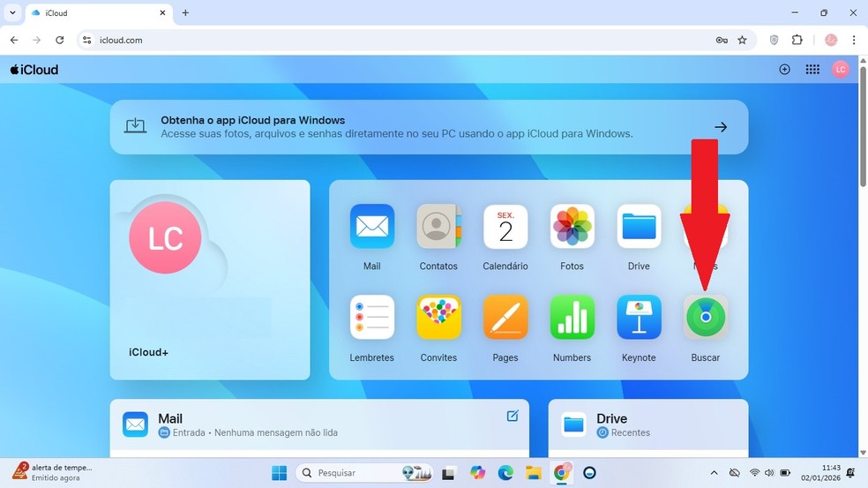Open Task View on the taskbar
Screen dimensions: 868x488
point(448,473)
